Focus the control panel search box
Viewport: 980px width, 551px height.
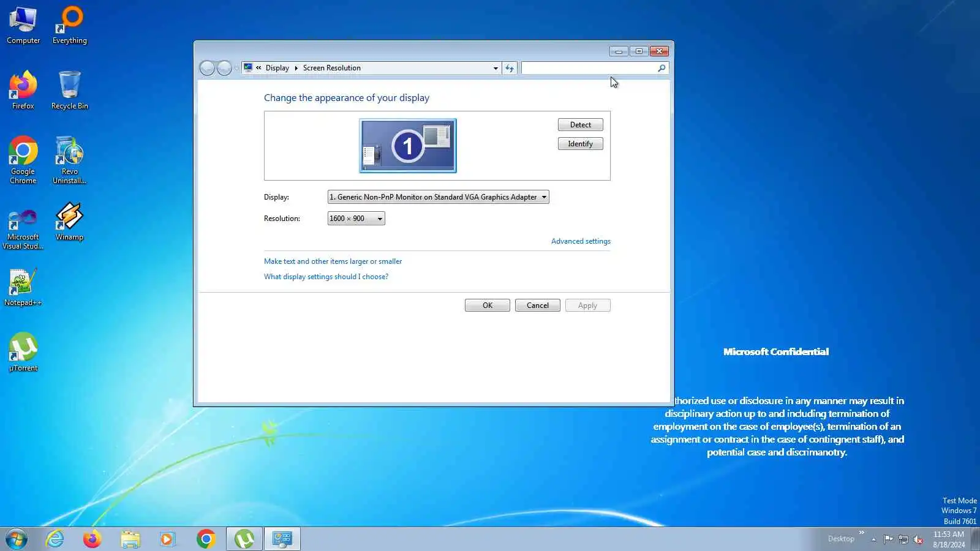589,68
